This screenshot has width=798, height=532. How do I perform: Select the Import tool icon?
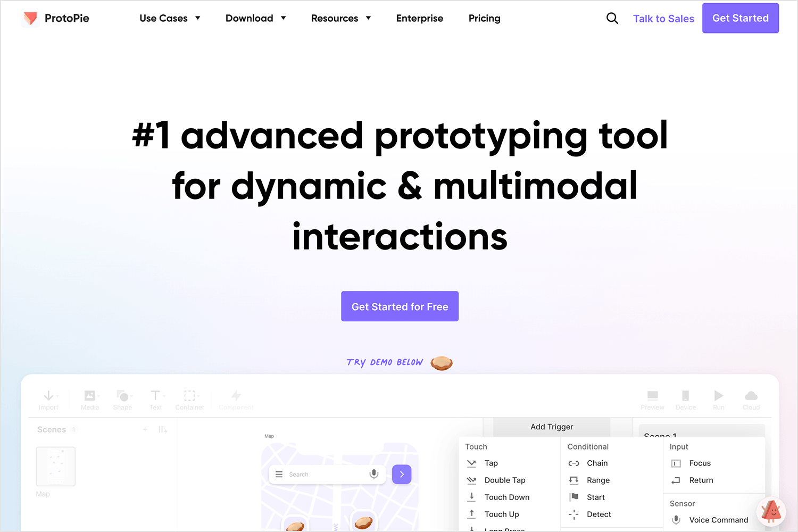coord(48,396)
